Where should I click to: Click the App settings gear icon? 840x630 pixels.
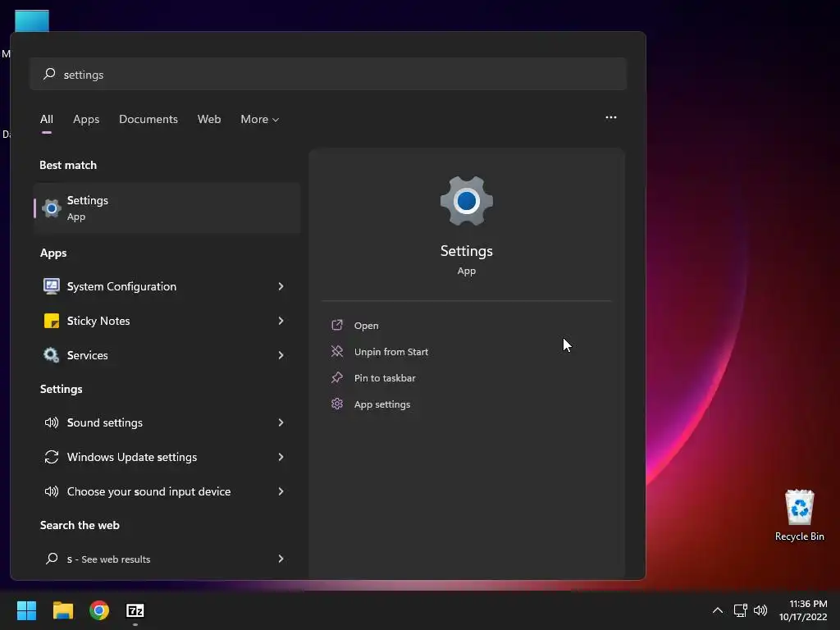tap(337, 404)
